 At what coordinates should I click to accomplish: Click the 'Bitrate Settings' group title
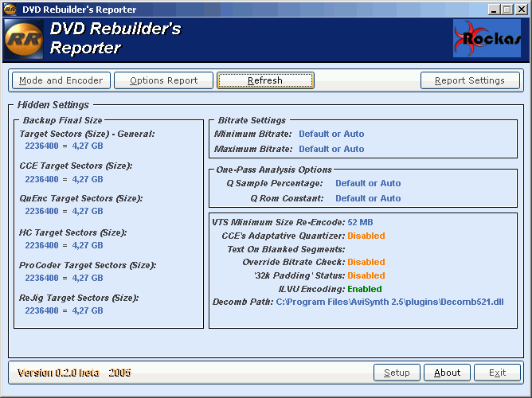click(x=252, y=120)
